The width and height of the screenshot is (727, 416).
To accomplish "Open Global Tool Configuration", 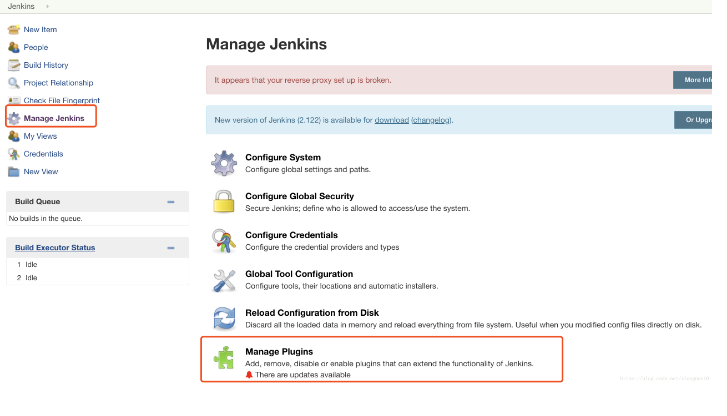I will pos(299,274).
